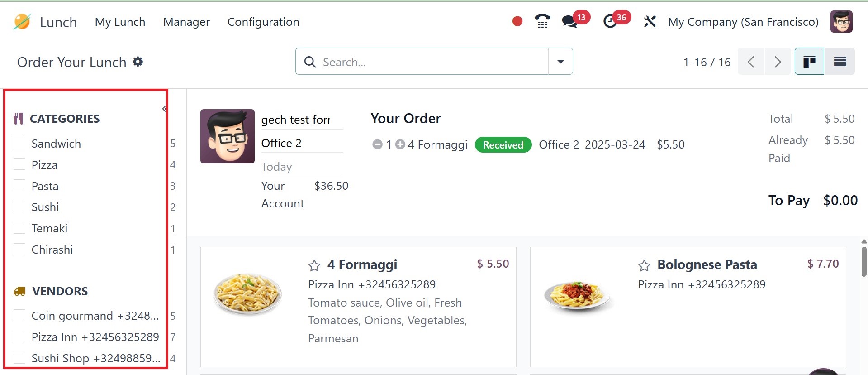Open the debug tools wrench icon
868x375 pixels.
650,21
